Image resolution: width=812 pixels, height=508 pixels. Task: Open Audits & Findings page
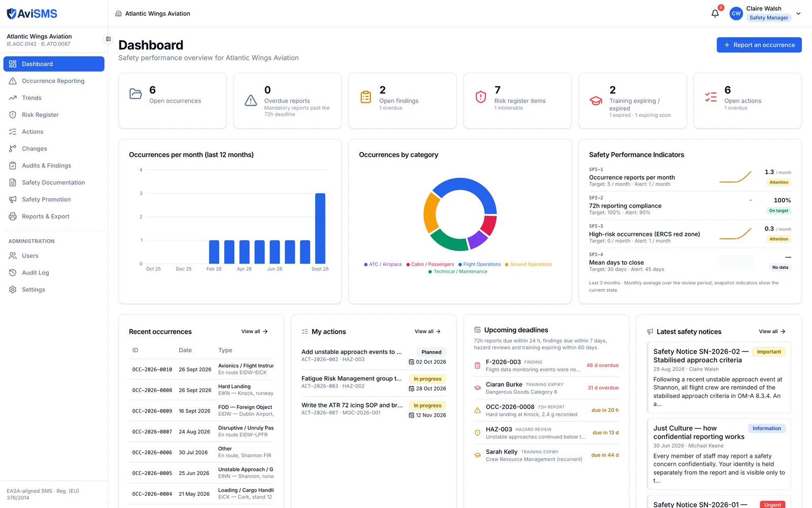[x=54, y=166]
